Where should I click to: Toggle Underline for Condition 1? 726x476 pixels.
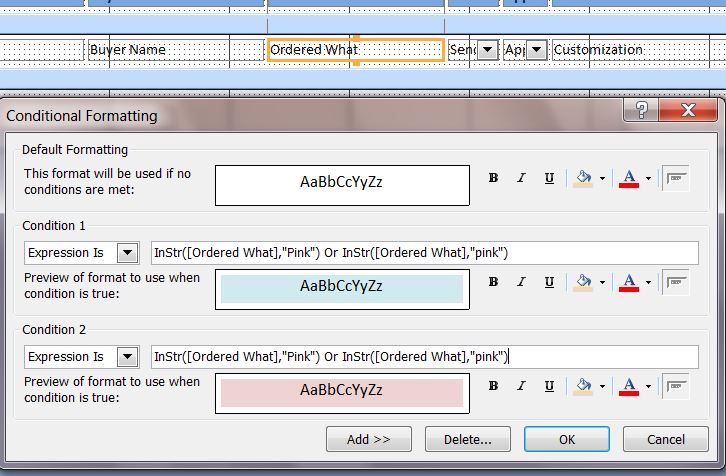[549, 282]
